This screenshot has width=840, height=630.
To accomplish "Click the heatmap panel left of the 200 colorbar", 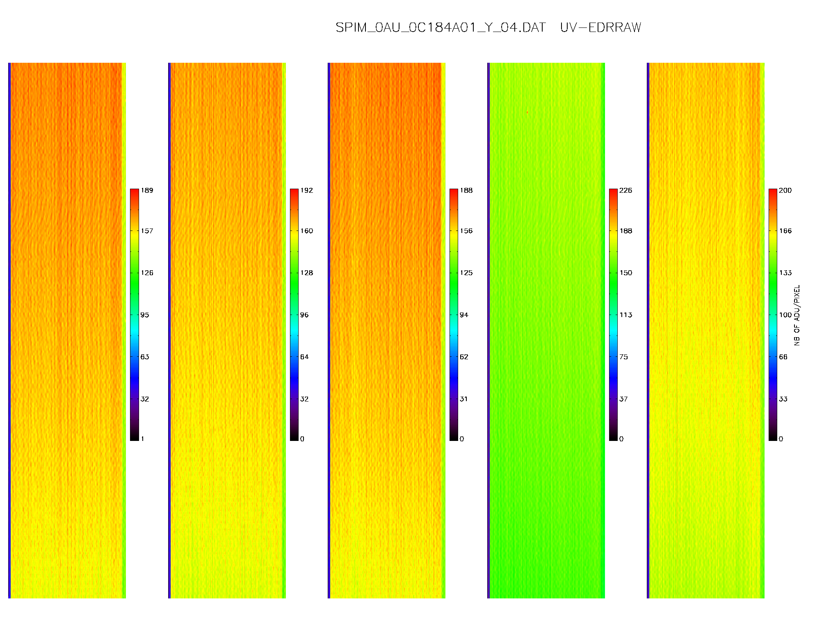I will [705, 331].
